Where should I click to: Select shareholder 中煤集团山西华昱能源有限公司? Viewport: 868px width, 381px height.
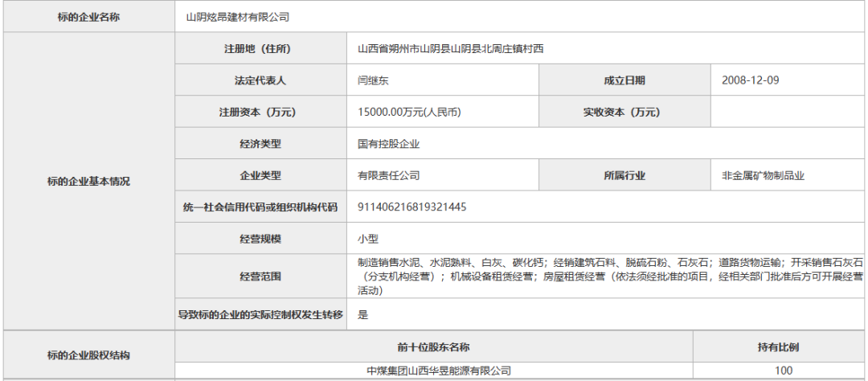tap(439, 371)
